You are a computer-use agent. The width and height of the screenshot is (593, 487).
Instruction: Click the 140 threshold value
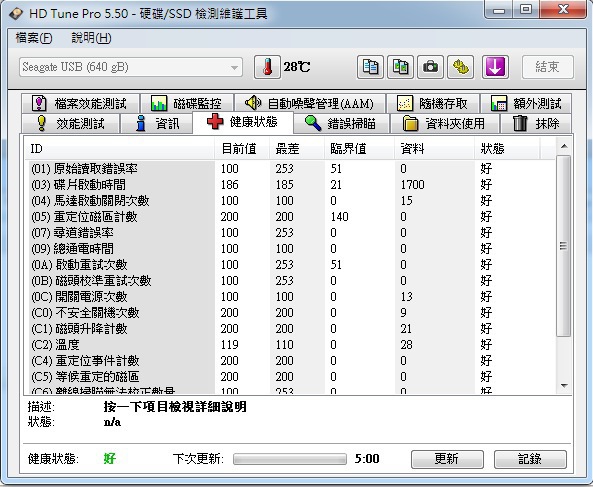339,217
